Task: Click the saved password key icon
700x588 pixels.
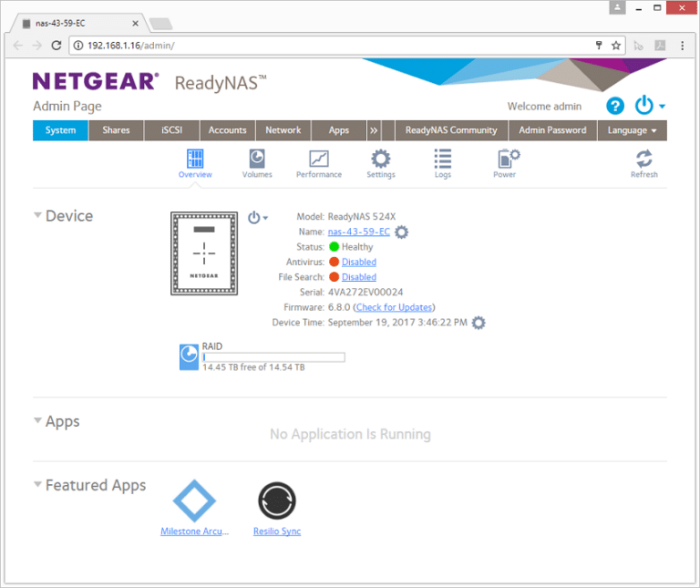Action: coord(599,45)
